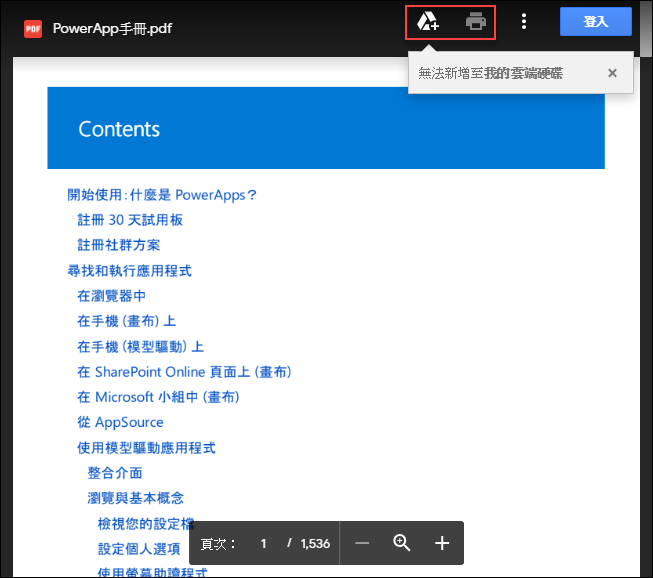
Task: Open the three-dot more options menu
Action: click(524, 21)
